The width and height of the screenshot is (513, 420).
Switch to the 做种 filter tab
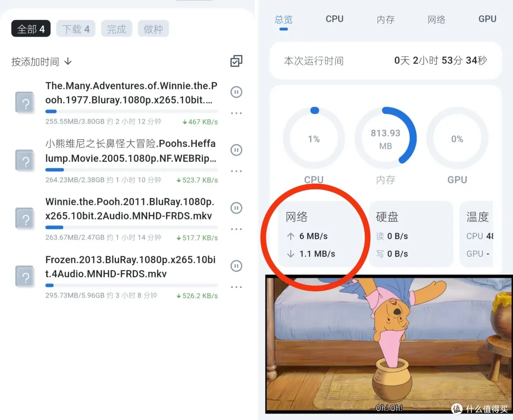153,29
